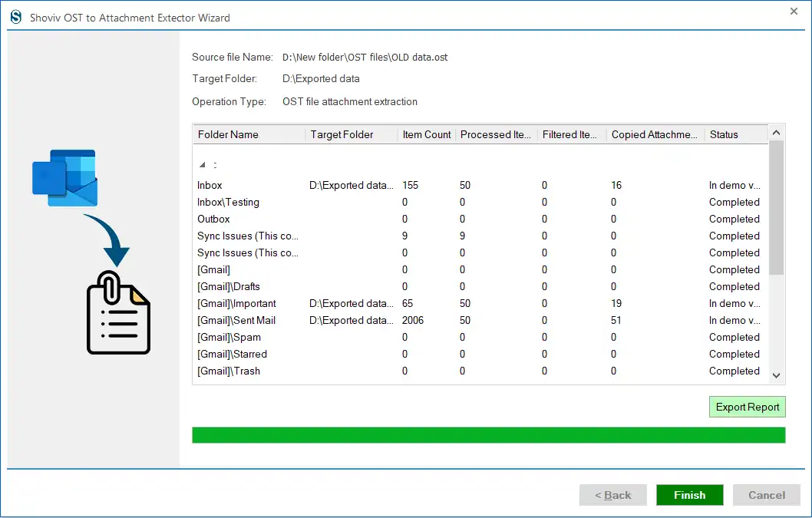Select the Outbox folder row
This screenshot has width=812, height=518.
point(480,219)
